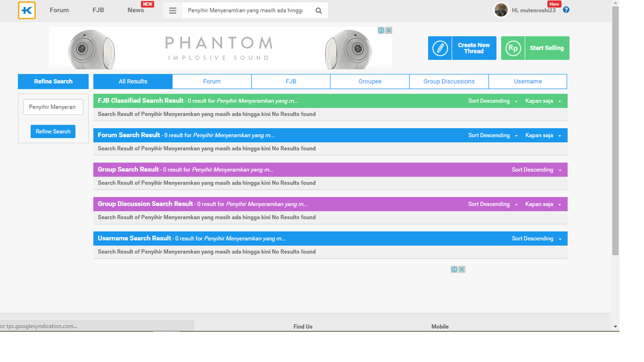Click the page vertical scrollbar thumb

click(615, 131)
